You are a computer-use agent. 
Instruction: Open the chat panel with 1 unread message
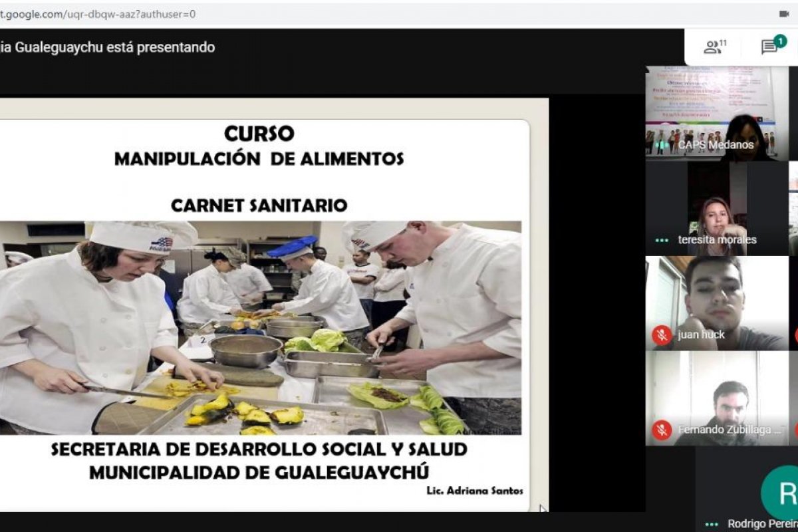click(771, 47)
